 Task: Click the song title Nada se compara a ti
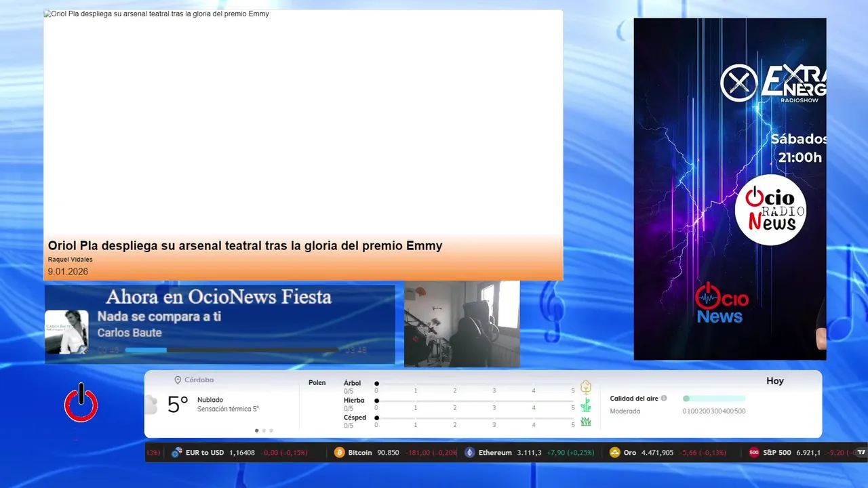pos(159,317)
